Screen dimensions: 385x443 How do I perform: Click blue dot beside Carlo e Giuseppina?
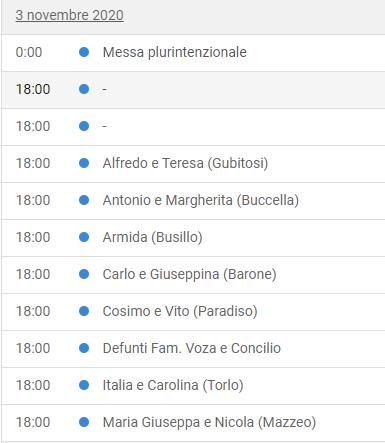(84, 274)
